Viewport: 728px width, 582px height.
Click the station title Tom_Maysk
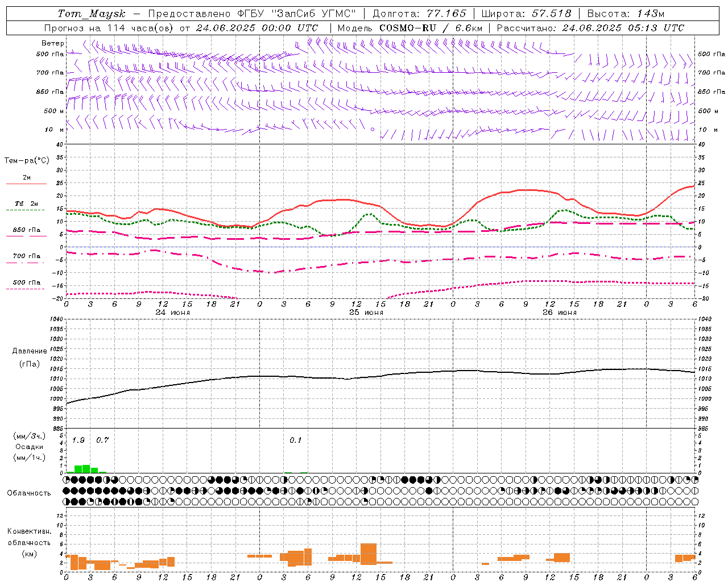coord(92,14)
